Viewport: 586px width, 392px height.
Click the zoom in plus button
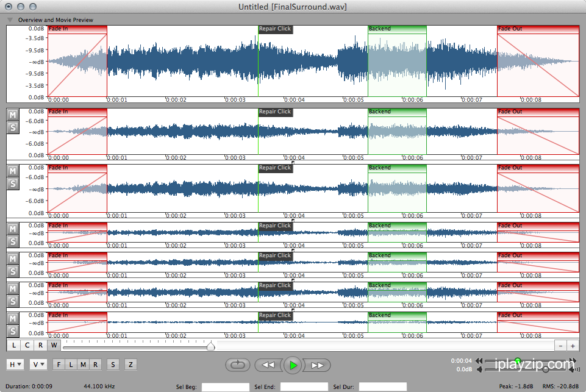[573, 346]
